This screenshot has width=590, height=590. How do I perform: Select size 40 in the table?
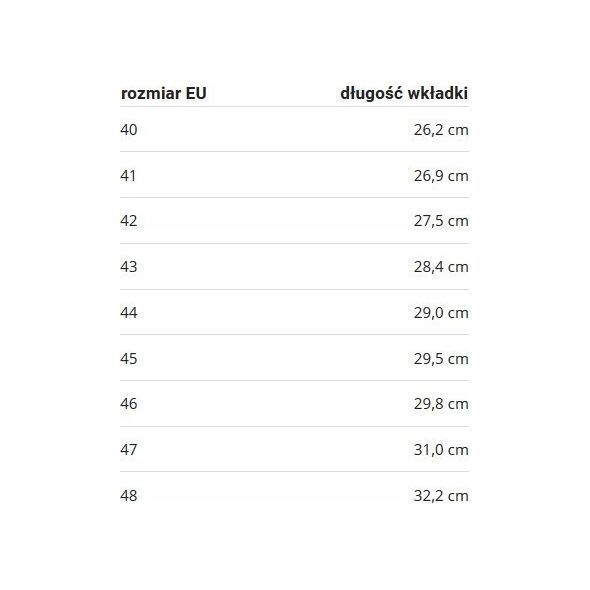[x=129, y=130]
